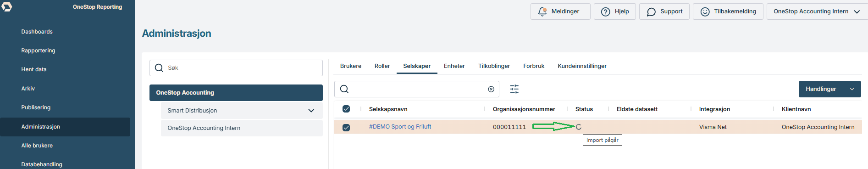Open Handlinger actions dropdown
868x169 pixels.
click(x=829, y=89)
